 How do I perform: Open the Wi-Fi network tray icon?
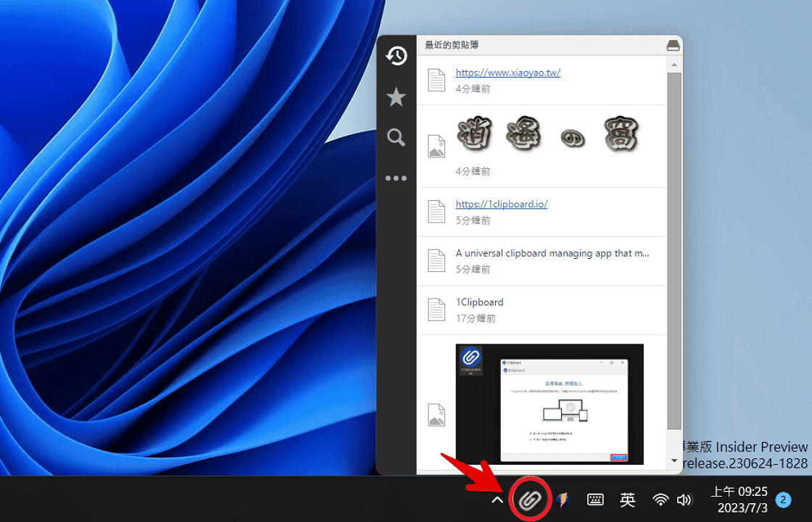coord(660,500)
